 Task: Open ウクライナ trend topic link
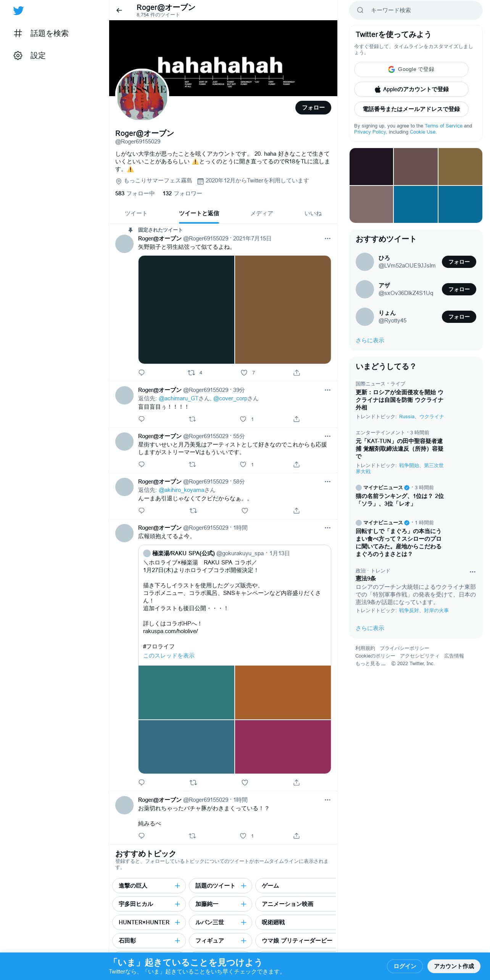pyautogui.click(x=432, y=417)
